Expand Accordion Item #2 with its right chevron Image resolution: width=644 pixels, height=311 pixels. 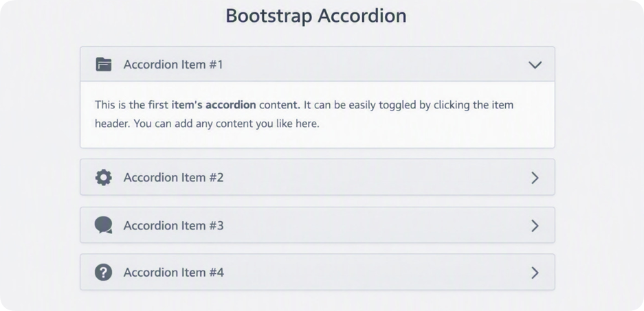(x=535, y=178)
